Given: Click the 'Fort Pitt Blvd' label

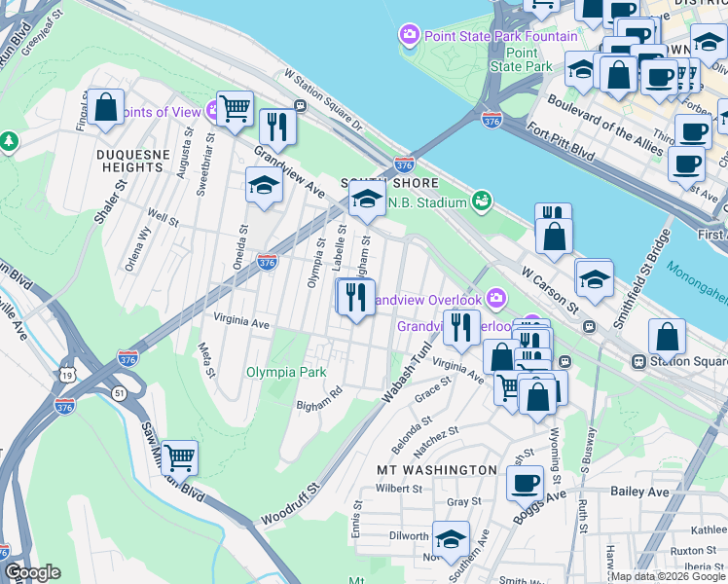Looking at the screenshot, I should [x=561, y=141].
